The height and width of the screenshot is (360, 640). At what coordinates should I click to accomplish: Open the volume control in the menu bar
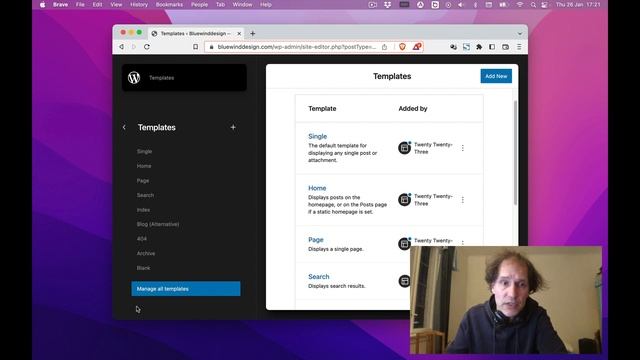point(461,5)
